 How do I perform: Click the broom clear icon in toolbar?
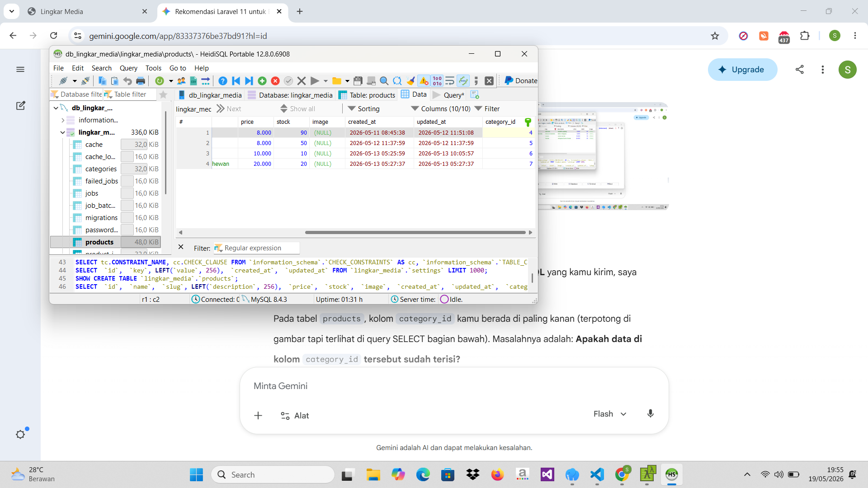(410, 81)
